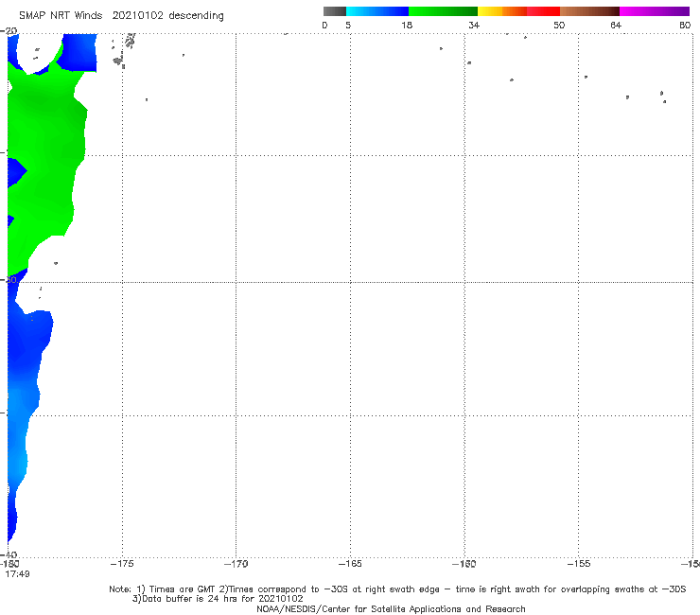The image size is (700, 615).
Task: Click the green segment of the color bar
Action: tap(443, 11)
